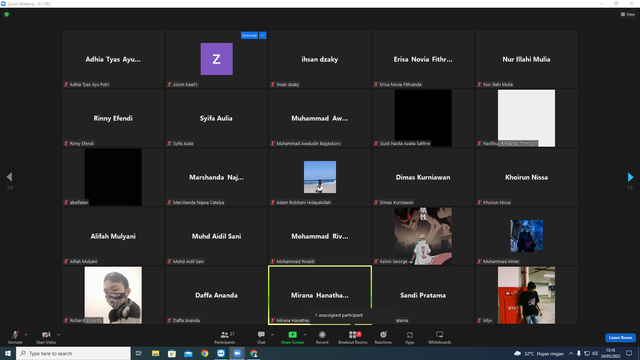Image resolution: width=640 pixels, height=360 pixels.
Task: Select the Mirana Hanatha highlighted tile
Action: (x=320, y=295)
